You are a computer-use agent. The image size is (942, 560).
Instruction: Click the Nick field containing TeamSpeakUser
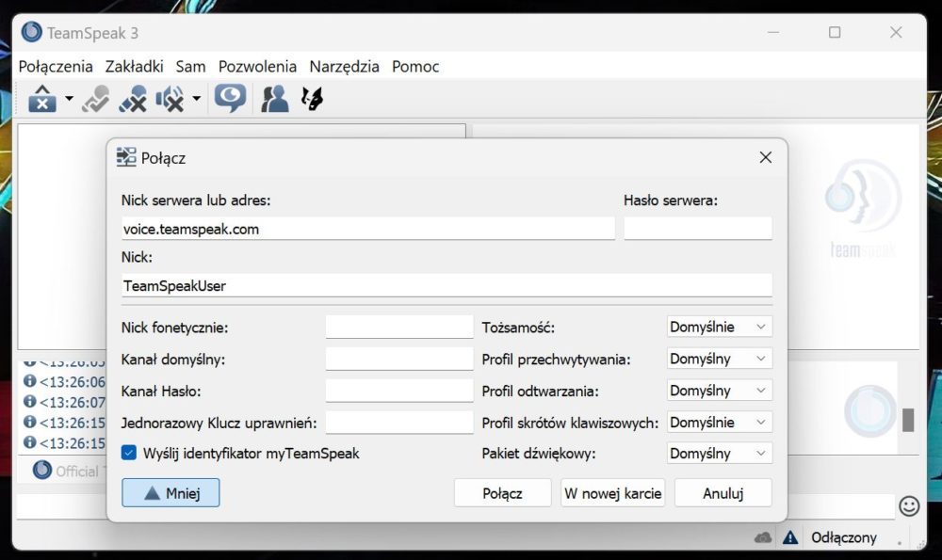click(x=447, y=285)
